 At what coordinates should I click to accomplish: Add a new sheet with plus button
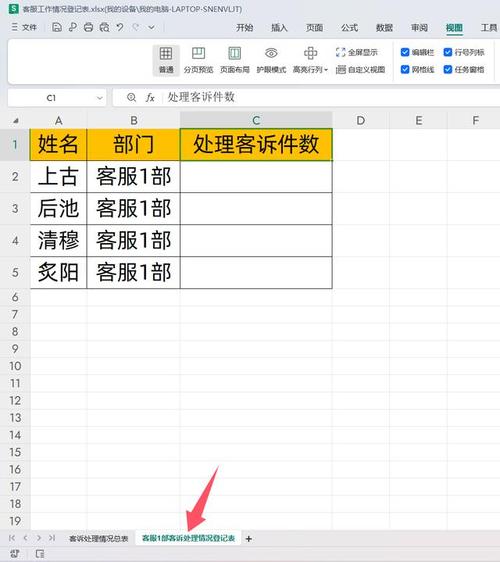click(x=248, y=538)
